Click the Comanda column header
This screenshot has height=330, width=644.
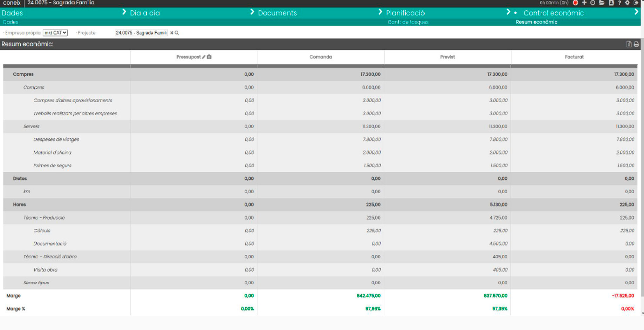(321, 57)
